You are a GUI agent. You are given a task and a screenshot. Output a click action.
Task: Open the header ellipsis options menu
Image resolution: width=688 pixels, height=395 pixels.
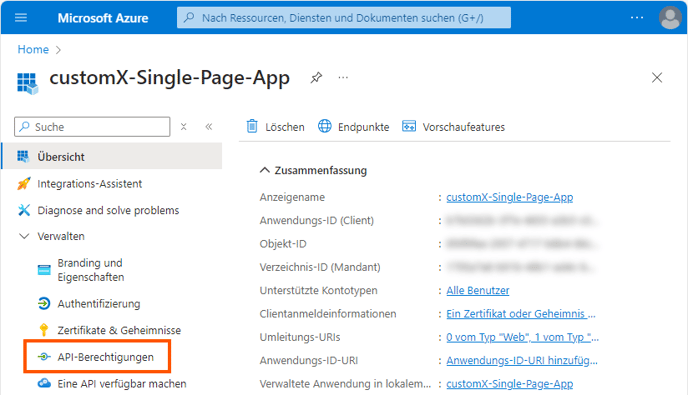tap(637, 18)
